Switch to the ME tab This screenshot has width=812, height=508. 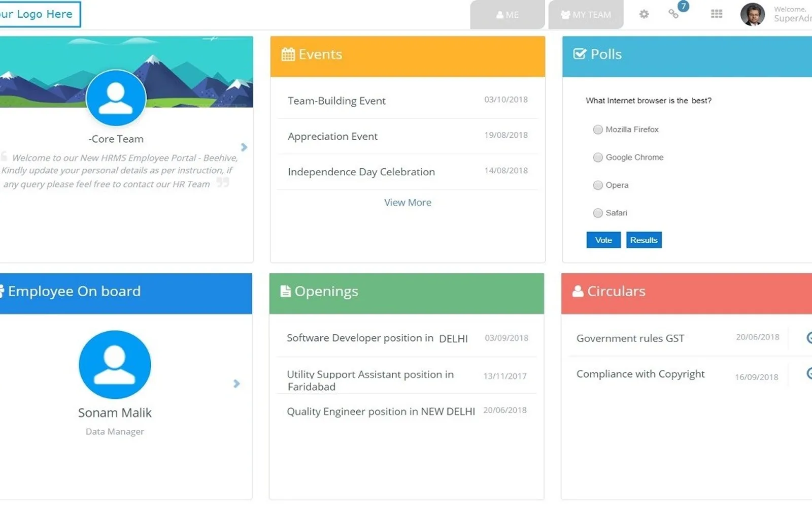coord(507,15)
